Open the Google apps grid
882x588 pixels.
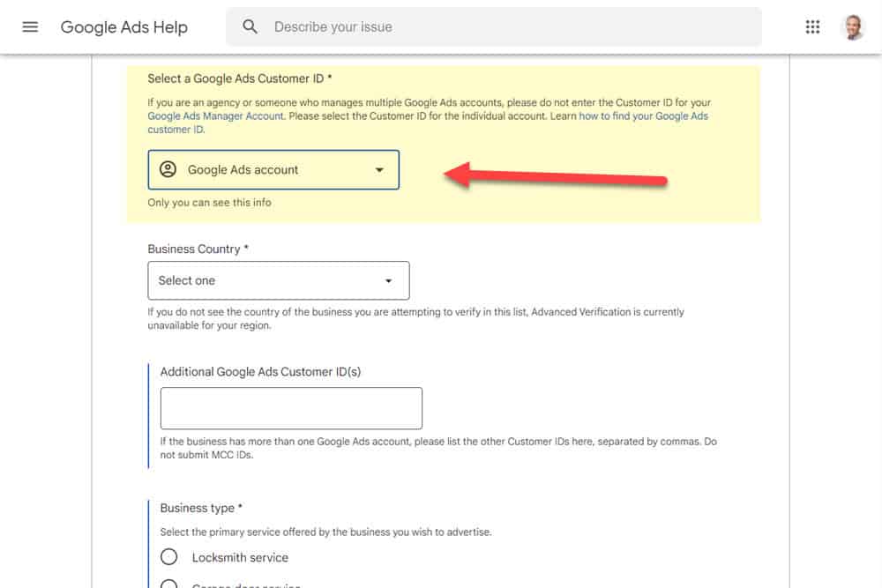click(812, 26)
